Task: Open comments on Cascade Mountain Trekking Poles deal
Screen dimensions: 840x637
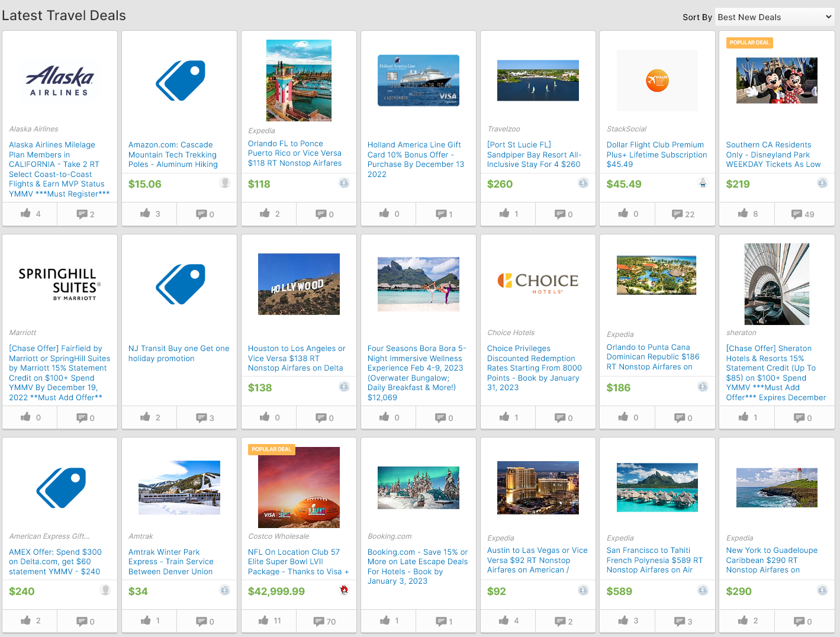Action: (206, 214)
